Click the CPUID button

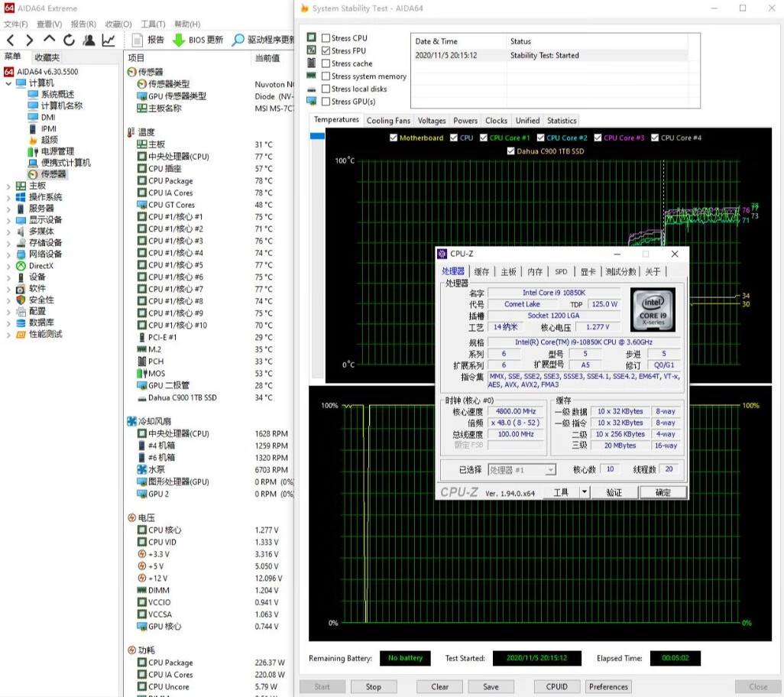[556, 686]
